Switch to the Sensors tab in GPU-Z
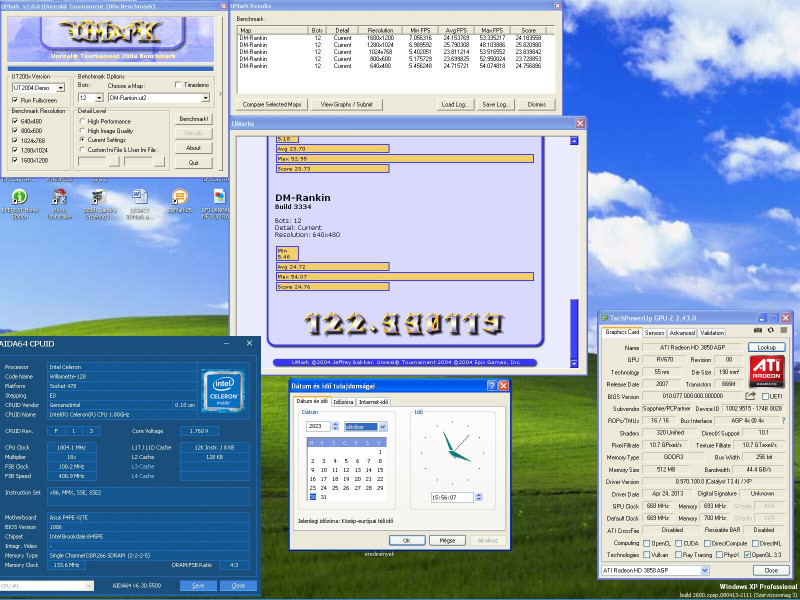The width and height of the screenshot is (800, 600). (654, 333)
